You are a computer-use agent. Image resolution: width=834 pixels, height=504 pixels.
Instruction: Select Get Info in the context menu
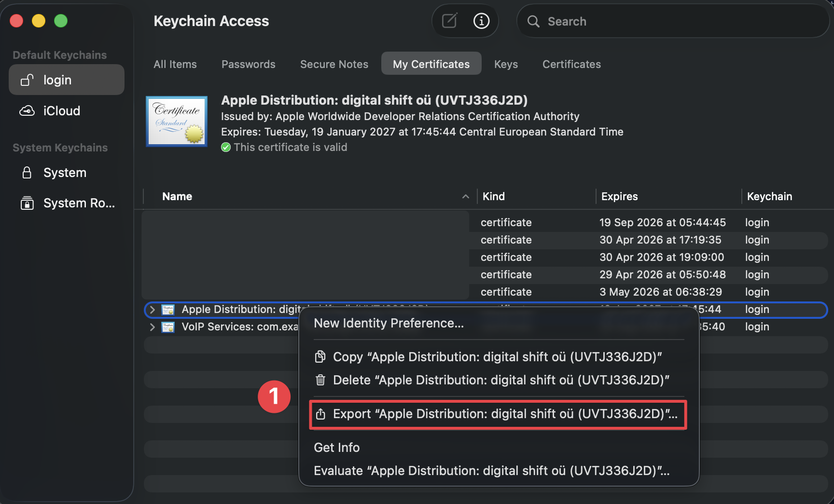point(336,448)
